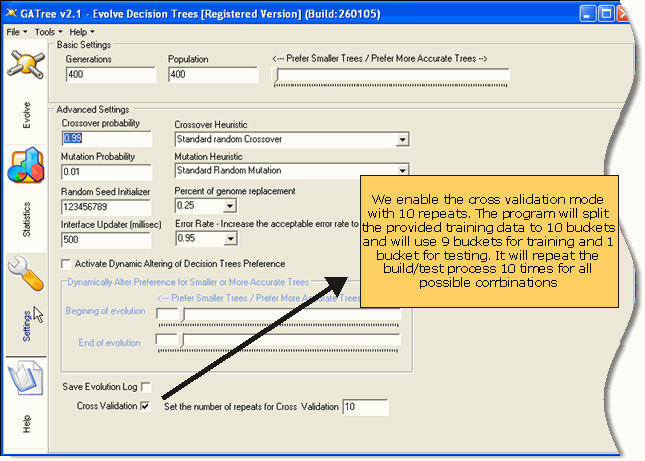The image size is (645, 461).
Task: Click the Generations input field
Action: (110, 75)
